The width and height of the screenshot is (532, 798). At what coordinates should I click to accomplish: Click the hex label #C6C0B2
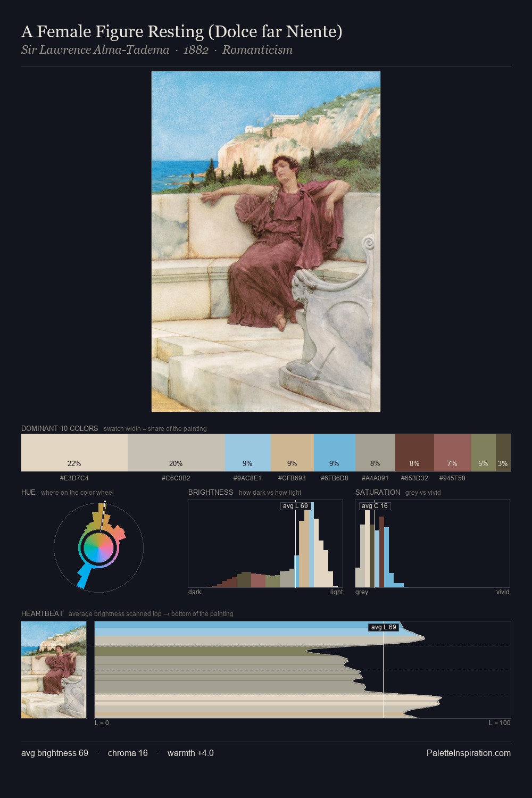tap(176, 478)
